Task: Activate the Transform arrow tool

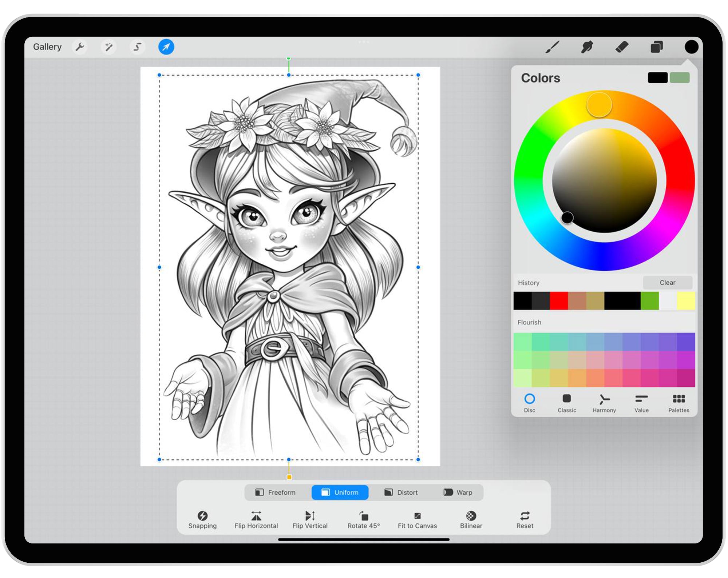Action: (166, 47)
